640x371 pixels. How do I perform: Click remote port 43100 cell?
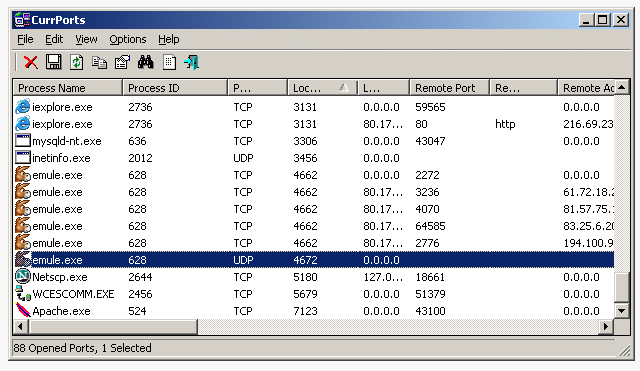click(430, 311)
